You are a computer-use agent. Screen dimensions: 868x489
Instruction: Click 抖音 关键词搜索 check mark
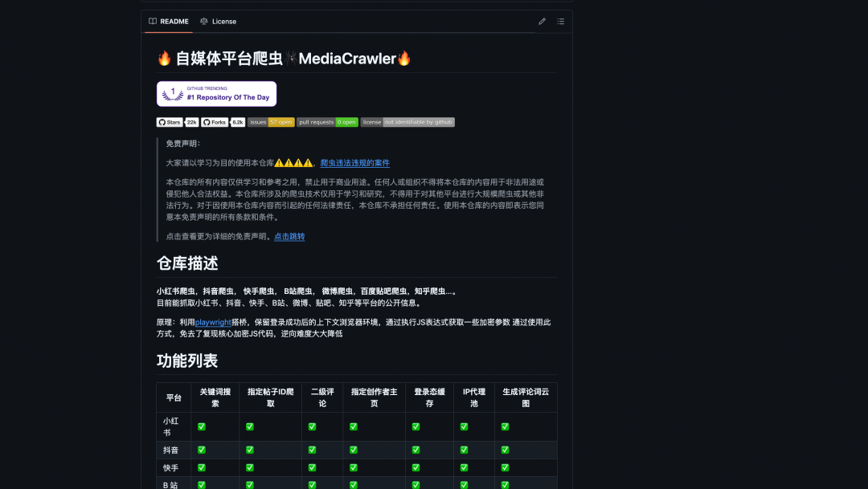(202, 450)
